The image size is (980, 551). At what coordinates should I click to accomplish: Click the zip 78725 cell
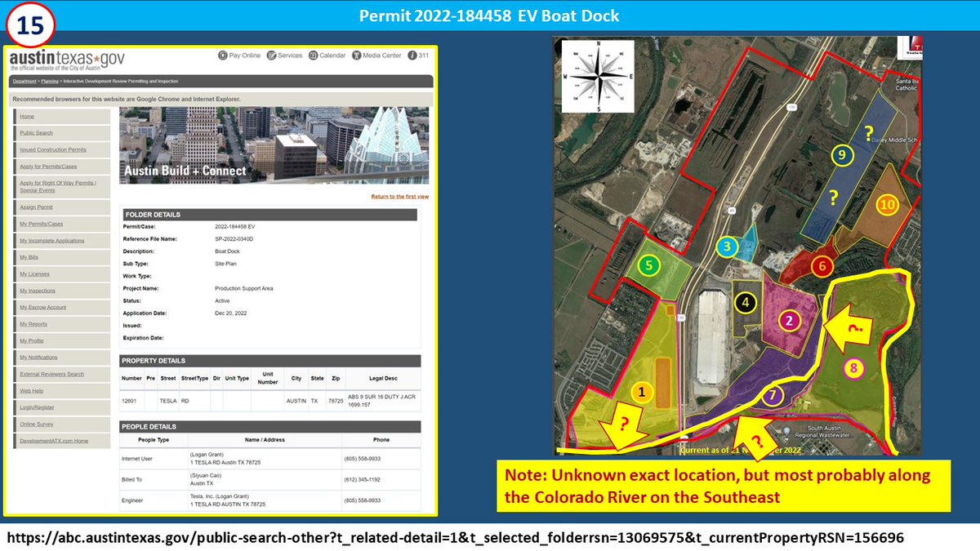pyautogui.click(x=336, y=401)
